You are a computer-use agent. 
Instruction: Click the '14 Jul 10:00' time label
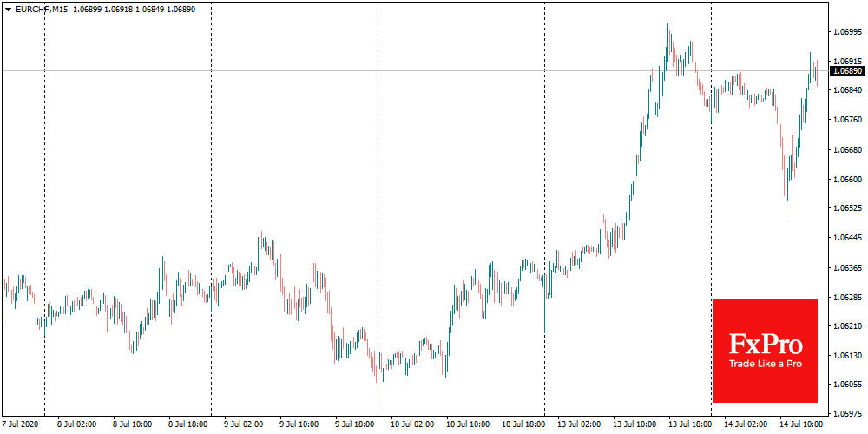(799, 425)
